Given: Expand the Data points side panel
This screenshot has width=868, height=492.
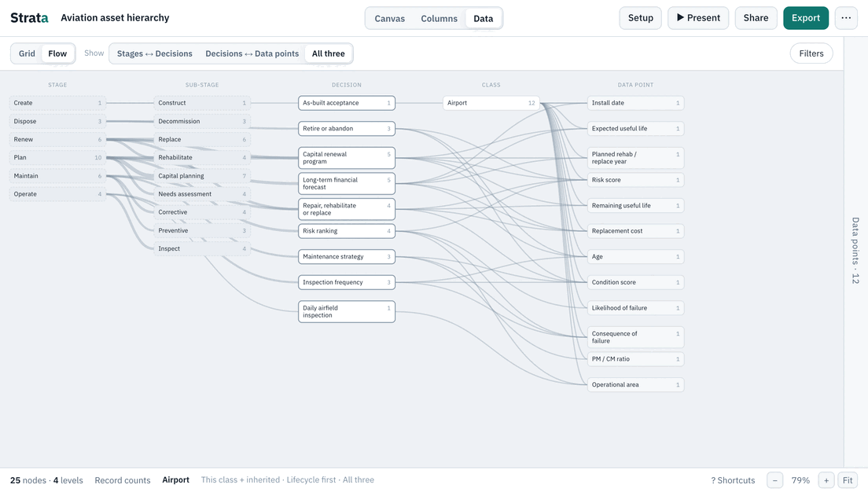Looking at the screenshot, I should [x=855, y=251].
